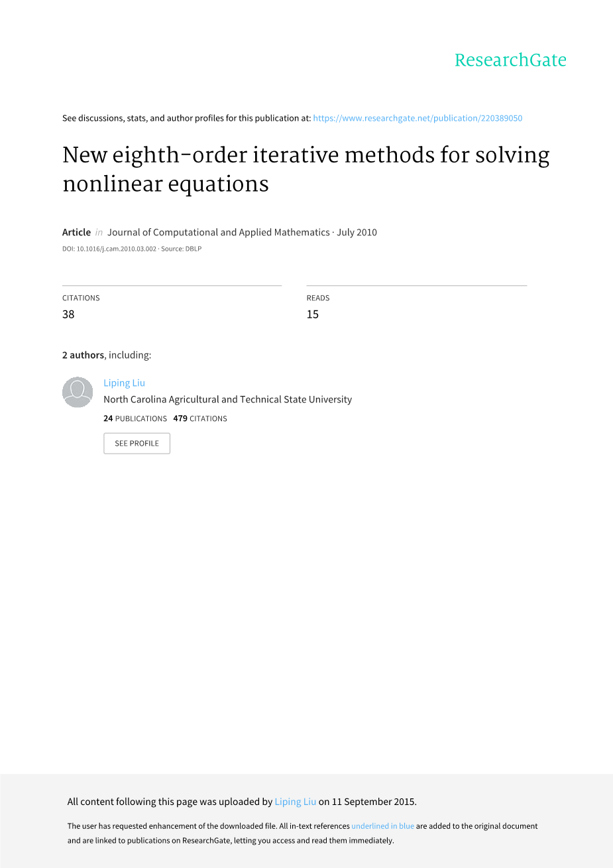This screenshot has width=613, height=868.
Task: Click the ResearchGate logo
Action: [x=510, y=60]
